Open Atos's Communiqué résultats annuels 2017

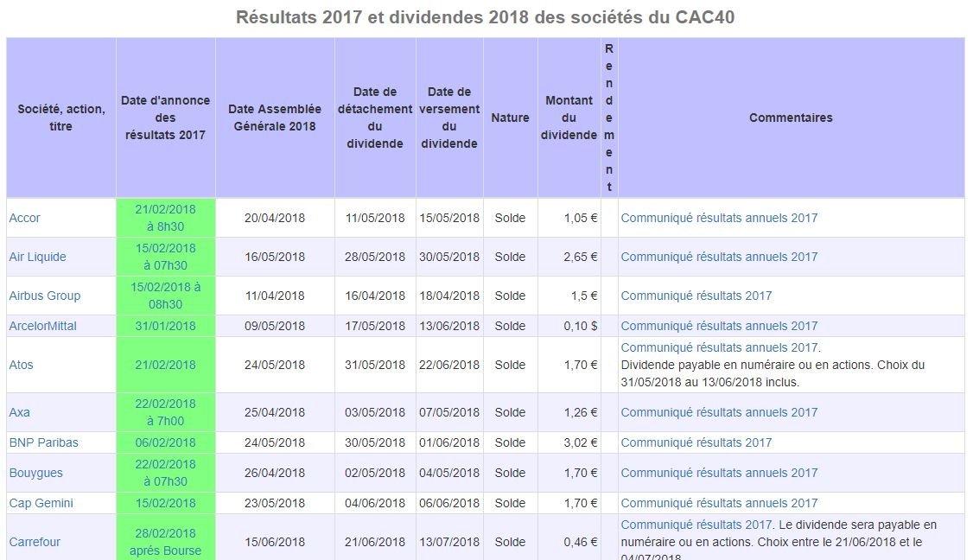719,347
